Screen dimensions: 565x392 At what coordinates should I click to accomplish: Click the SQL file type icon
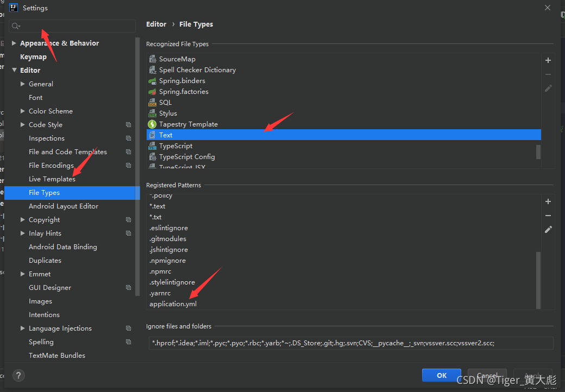(153, 103)
